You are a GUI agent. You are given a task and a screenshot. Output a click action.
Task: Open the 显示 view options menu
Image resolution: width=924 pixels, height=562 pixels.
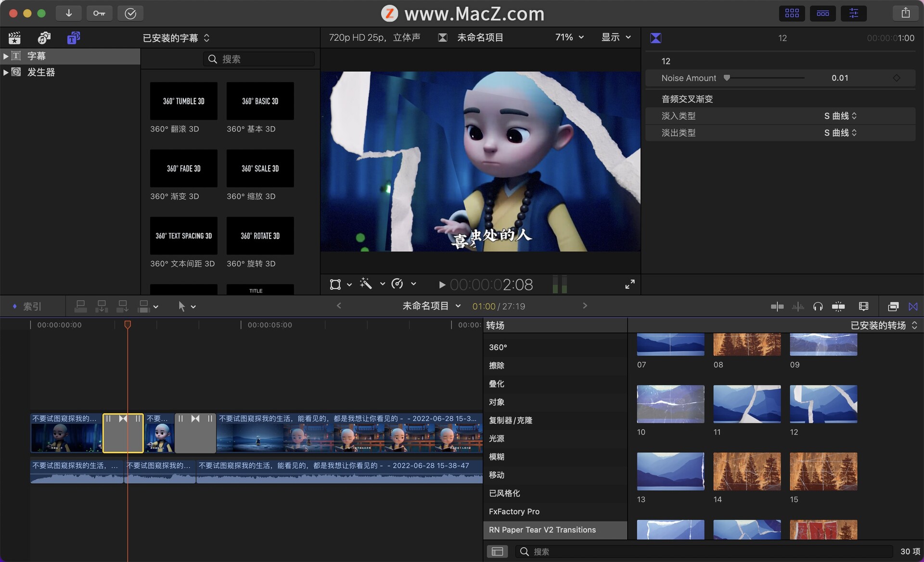(616, 38)
